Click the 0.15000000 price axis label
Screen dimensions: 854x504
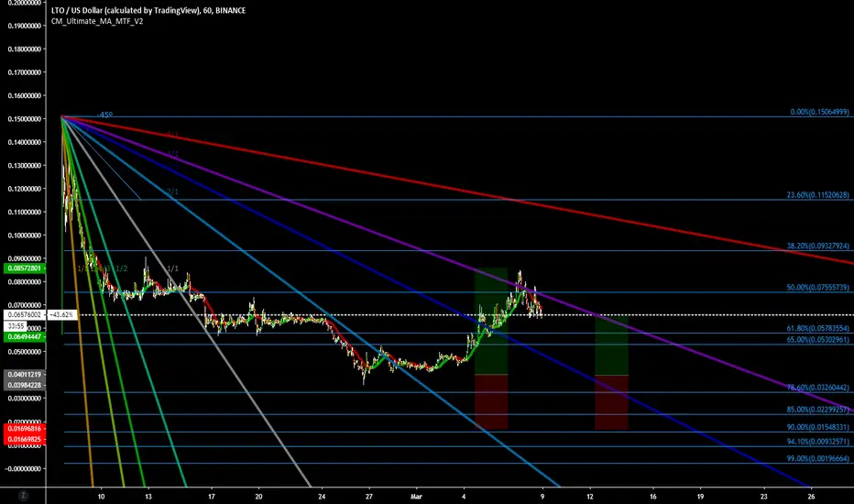pyautogui.click(x=25, y=119)
